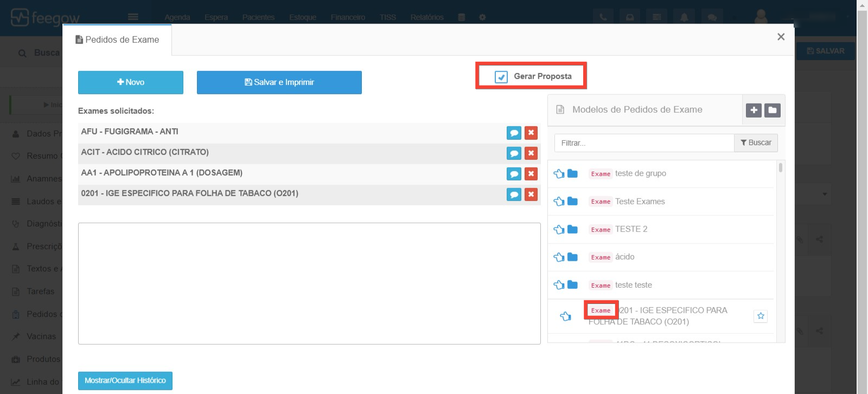Click background SALVAR button

click(826, 51)
